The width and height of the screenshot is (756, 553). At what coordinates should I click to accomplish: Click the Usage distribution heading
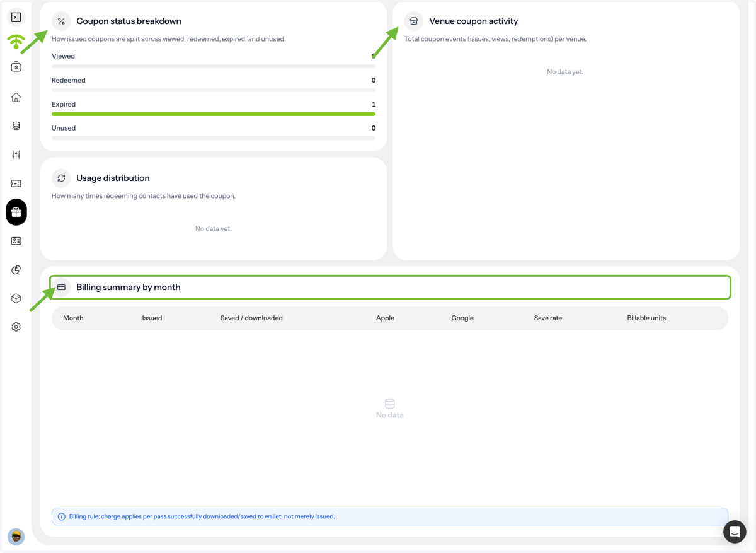[113, 178]
